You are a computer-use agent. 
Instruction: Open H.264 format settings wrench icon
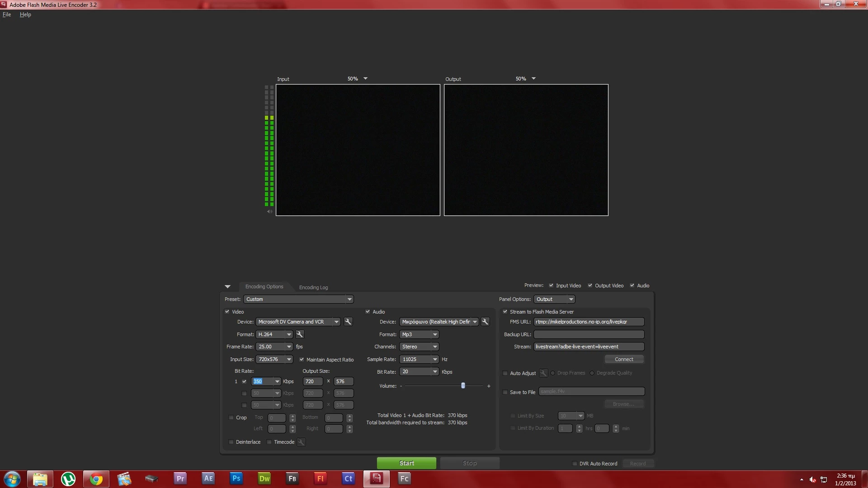click(x=299, y=334)
